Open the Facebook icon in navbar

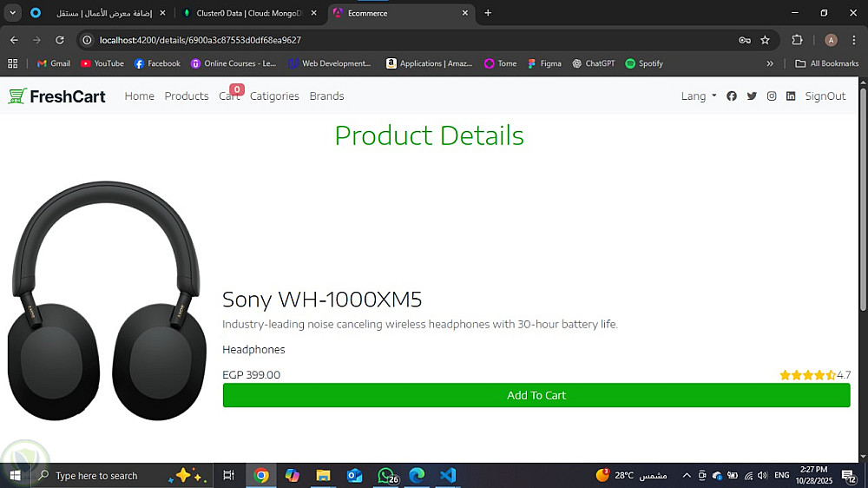(x=731, y=96)
